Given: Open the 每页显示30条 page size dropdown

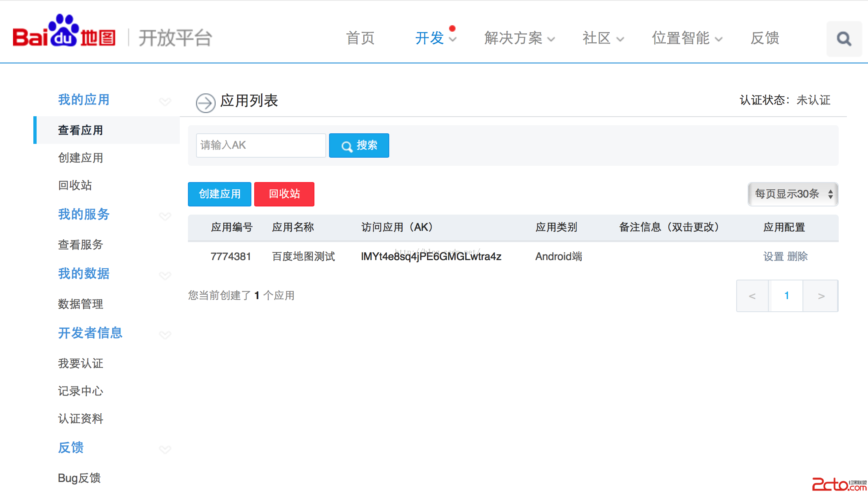Looking at the screenshot, I should click(793, 194).
